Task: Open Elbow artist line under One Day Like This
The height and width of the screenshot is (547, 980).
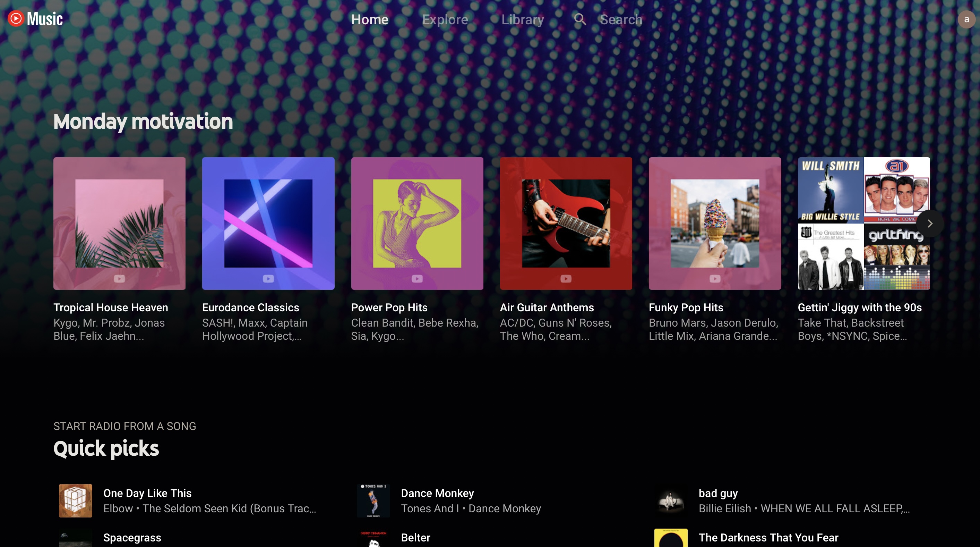Action: [x=209, y=508]
